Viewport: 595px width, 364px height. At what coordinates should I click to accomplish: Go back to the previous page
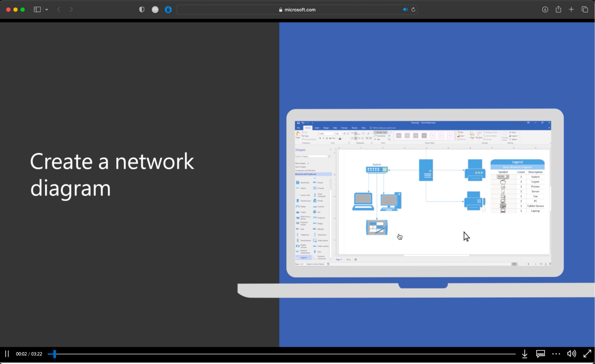59,9
